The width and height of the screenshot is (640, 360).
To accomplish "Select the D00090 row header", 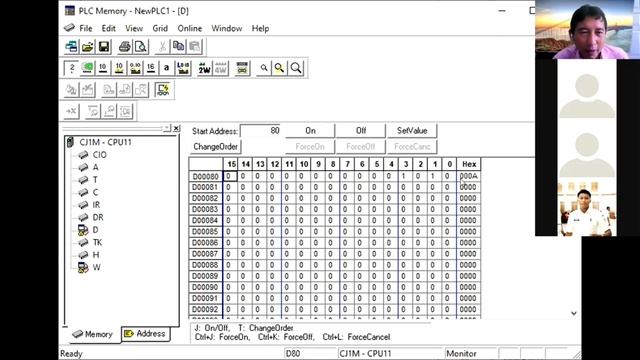I will (206, 287).
